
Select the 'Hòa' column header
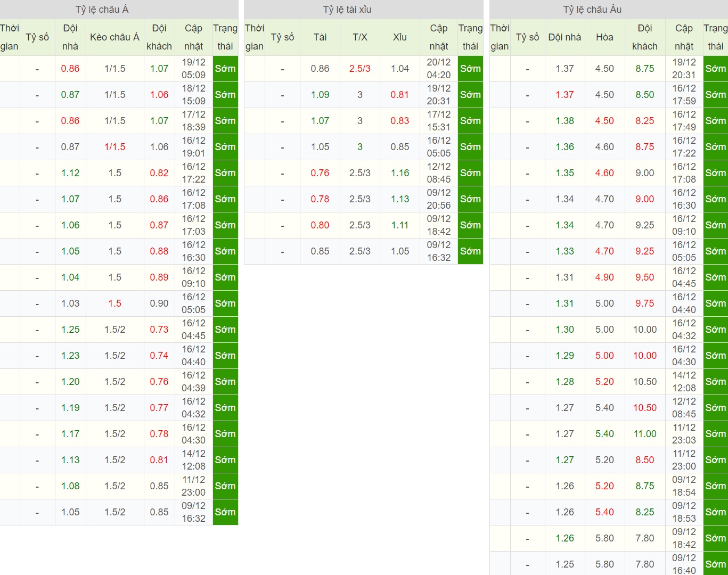click(604, 37)
